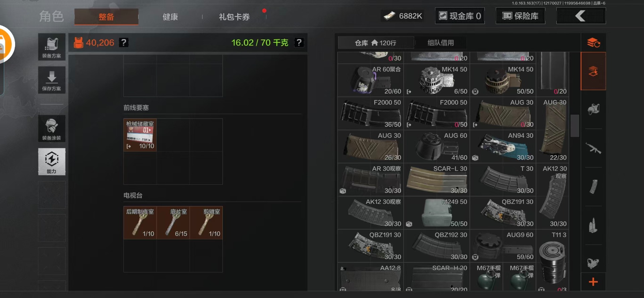Select the AK12 30观察 magazine 30/30
Viewport: 644px width, 298px height.
tap(371, 213)
